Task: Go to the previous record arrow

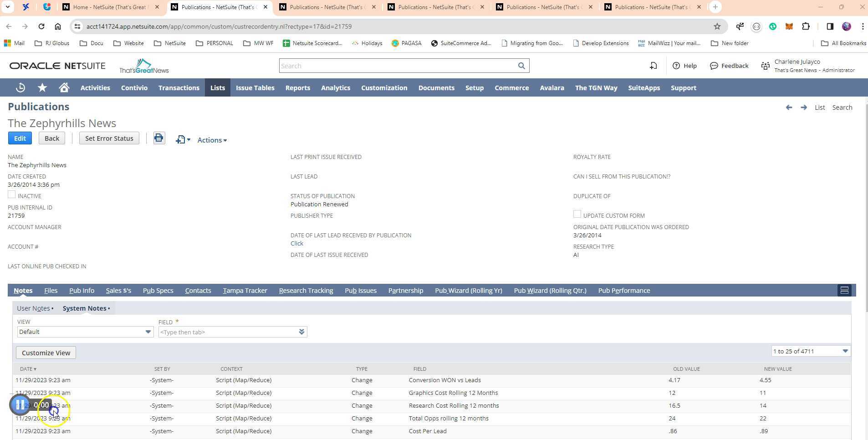Action: click(x=789, y=107)
